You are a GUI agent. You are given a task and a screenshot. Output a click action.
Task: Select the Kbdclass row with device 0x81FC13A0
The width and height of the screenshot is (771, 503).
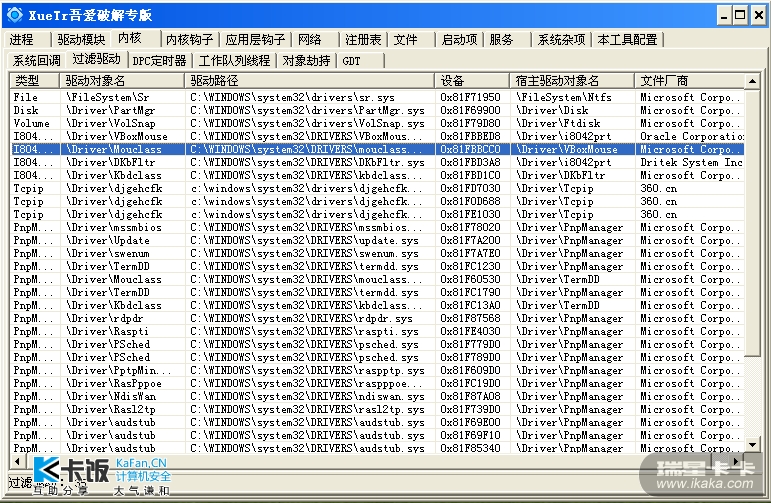point(377,305)
